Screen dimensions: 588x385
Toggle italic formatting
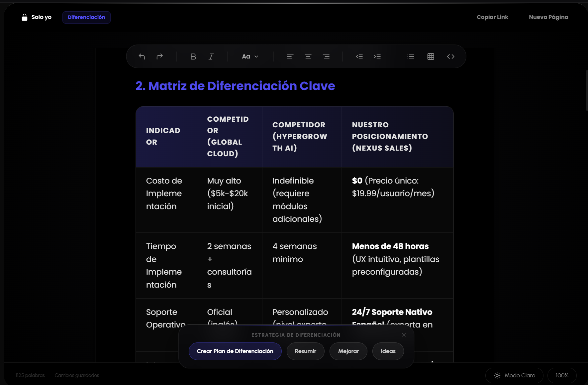211,57
